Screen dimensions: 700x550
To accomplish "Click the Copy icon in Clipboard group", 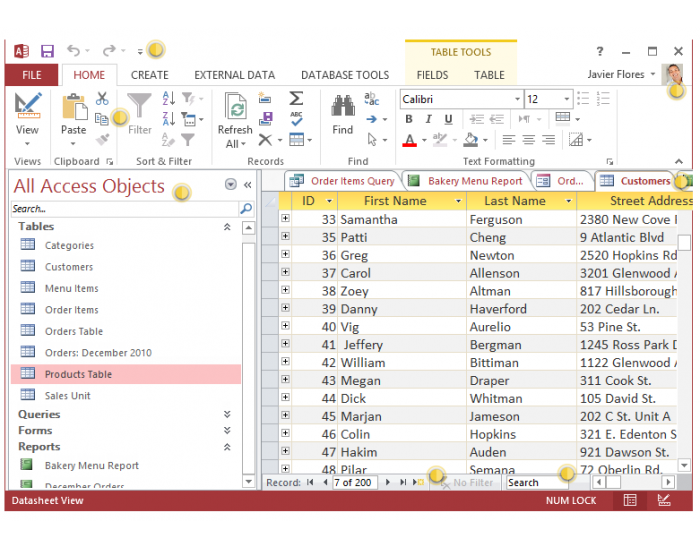I will click(102, 119).
